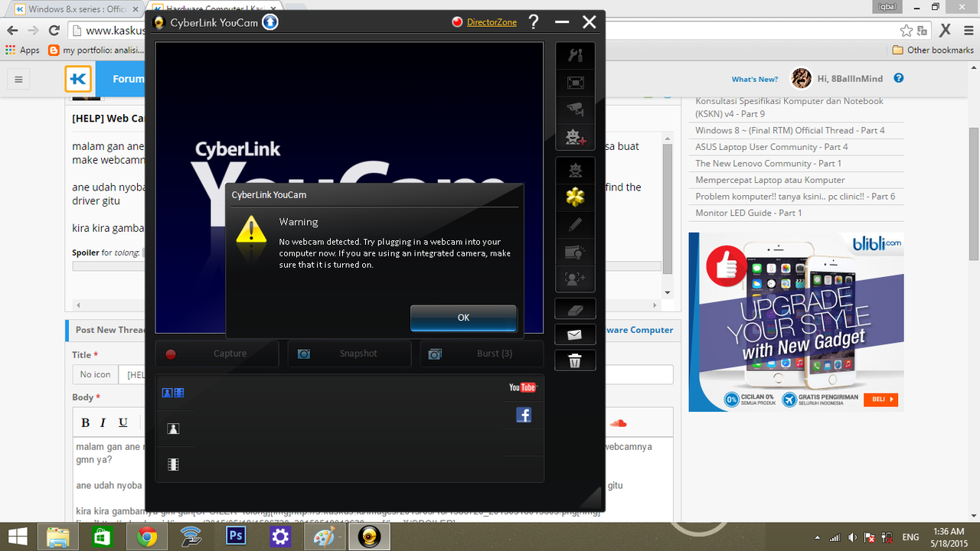Go back in Chrome
980x551 pixels.
(12, 31)
